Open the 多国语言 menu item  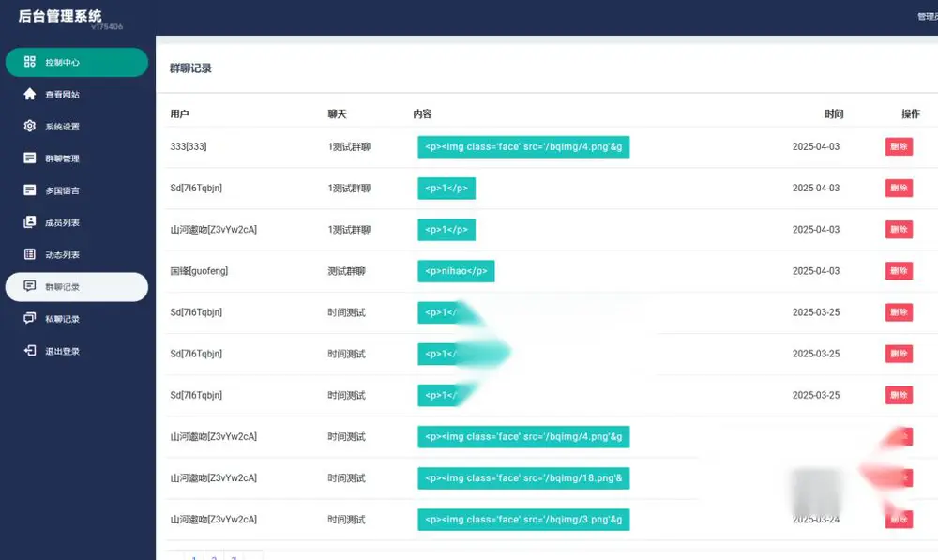coord(77,190)
